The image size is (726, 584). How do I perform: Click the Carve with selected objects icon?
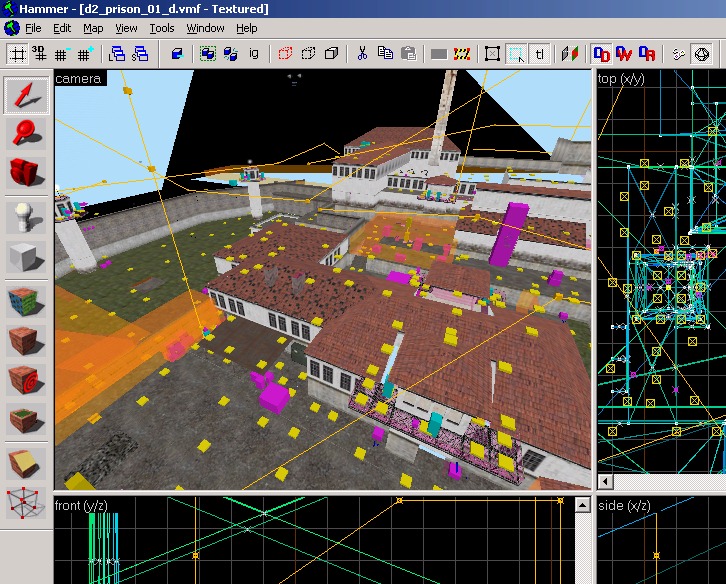[177, 54]
